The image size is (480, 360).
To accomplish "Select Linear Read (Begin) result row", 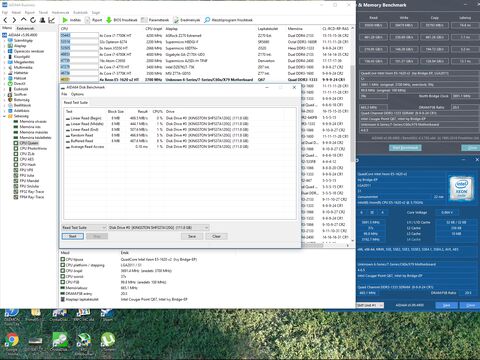I will 180,118.
